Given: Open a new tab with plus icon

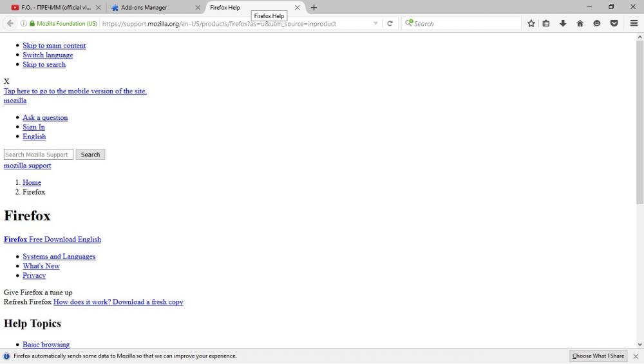Looking at the screenshot, I should tap(314, 7).
